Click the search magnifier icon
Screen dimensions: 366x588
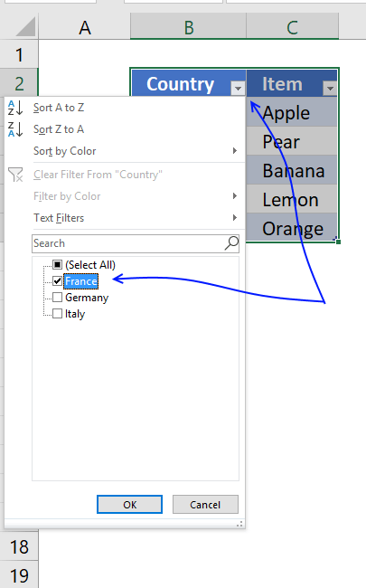tap(231, 243)
